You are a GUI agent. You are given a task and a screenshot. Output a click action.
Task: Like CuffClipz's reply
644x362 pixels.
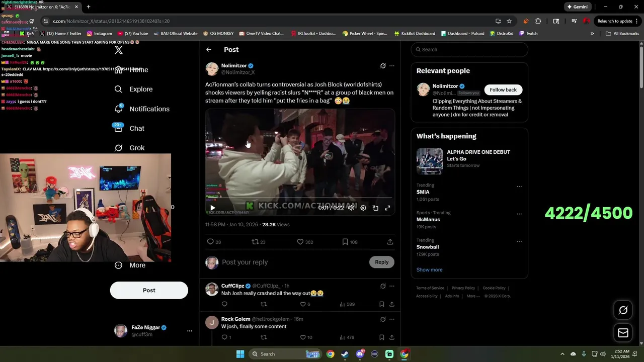(306, 304)
